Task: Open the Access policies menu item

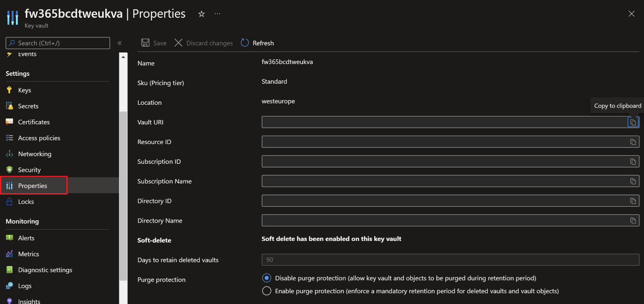Action: [x=39, y=138]
